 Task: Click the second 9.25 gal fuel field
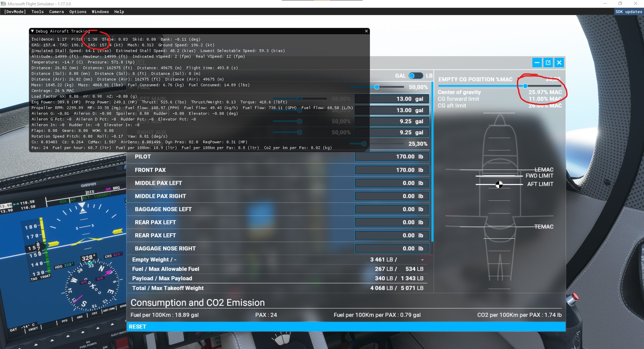click(x=391, y=133)
